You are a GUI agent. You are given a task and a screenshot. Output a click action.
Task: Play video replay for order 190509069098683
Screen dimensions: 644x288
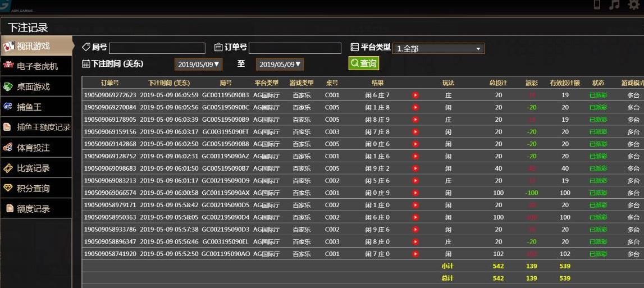pos(415,168)
